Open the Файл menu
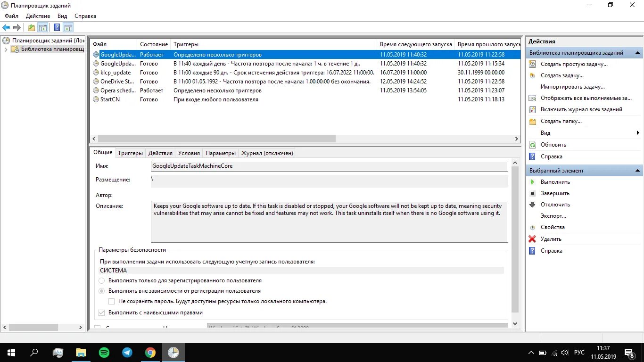The width and height of the screenshot is (644, 362). (11, 16)
